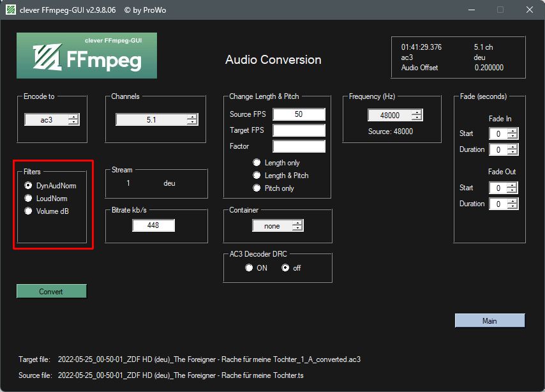Click the Source: 48000 label
The height and width of the screenshot is (392, 545).
point(391,132)
